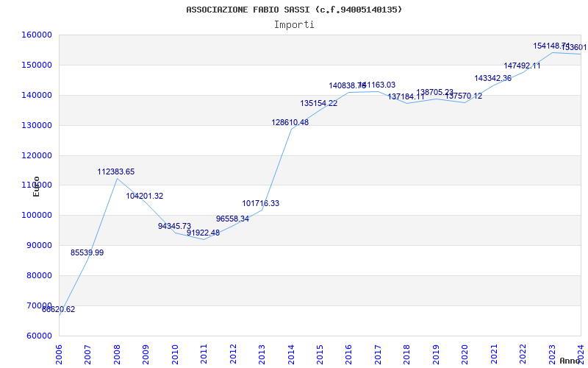Click the data label 104201.32
Image resolution: width=588 pixels, height=368 pixels.
[144, 196]
